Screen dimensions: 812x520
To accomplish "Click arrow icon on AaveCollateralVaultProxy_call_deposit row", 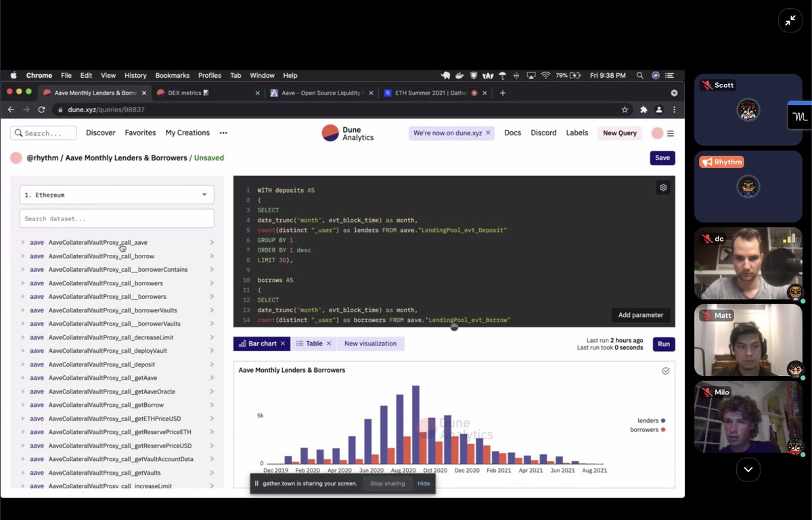I will pyautogui.click(x=212, y=364).
